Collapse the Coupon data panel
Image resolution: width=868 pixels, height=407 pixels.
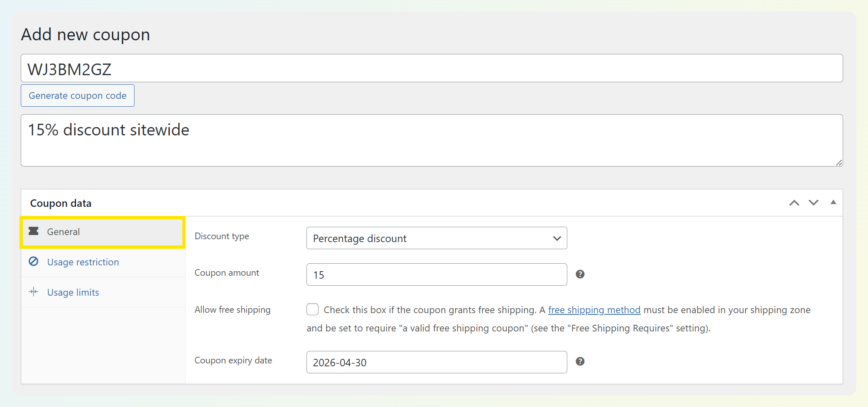(833, 202)
